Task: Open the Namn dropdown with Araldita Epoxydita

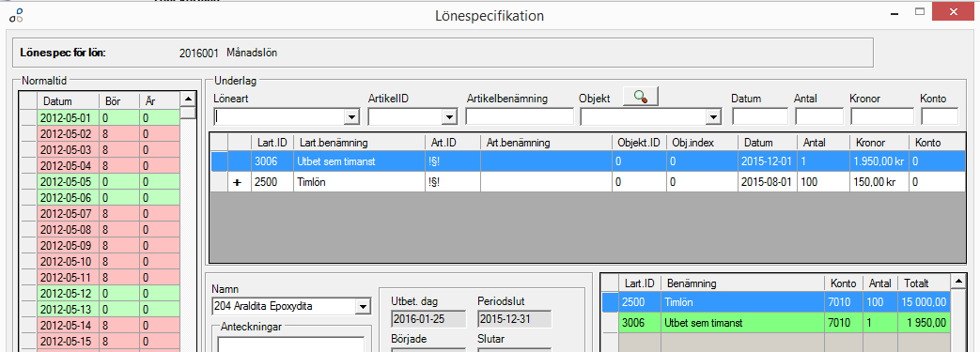Action: click(362, 306)
